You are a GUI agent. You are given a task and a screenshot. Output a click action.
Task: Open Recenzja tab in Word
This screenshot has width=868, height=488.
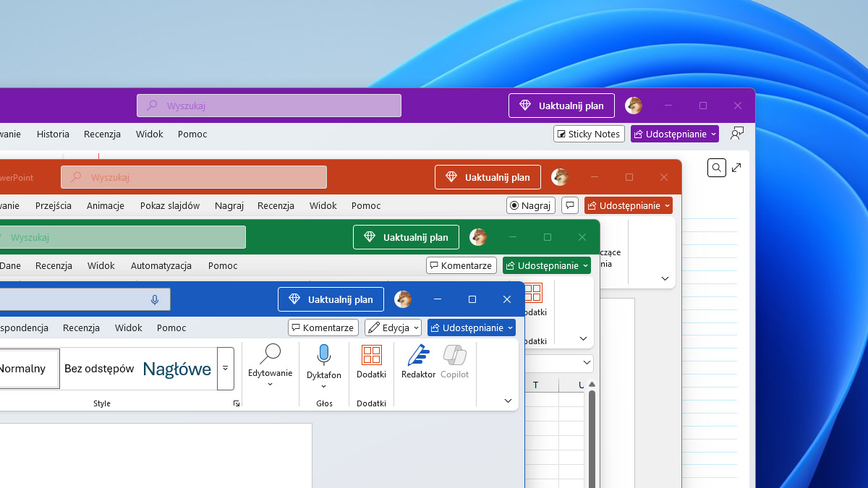point(81,328)
